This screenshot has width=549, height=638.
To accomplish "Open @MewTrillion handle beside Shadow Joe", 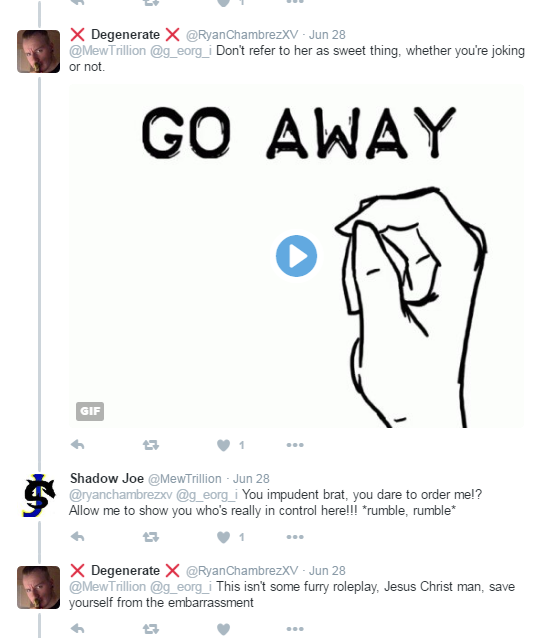I will [185, 478].
